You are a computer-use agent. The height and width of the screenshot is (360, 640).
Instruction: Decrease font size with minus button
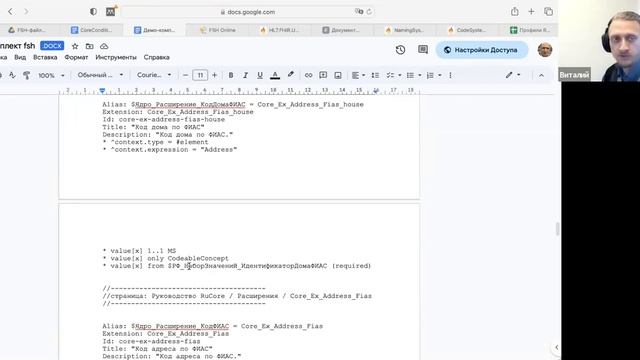(185, 75)
